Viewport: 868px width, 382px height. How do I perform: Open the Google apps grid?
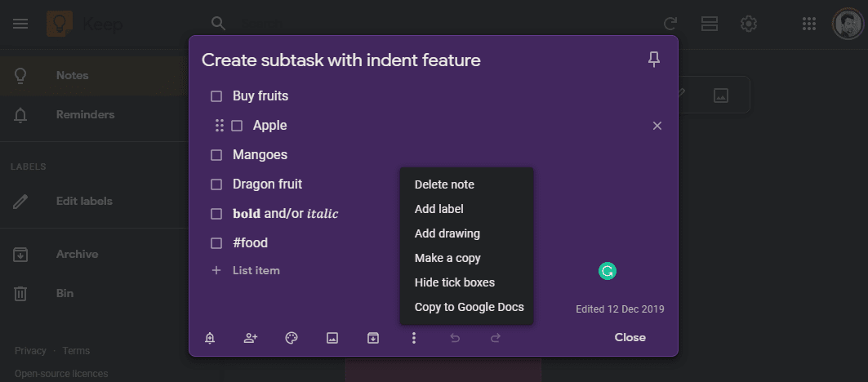[808, 24]
